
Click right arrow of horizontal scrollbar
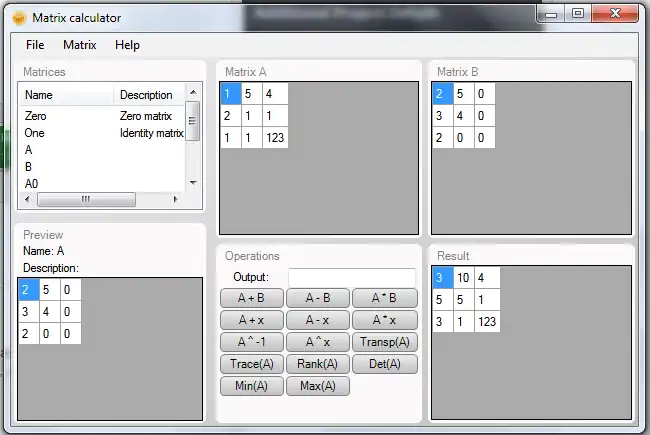pyautogui.click(x=175, y=199)
